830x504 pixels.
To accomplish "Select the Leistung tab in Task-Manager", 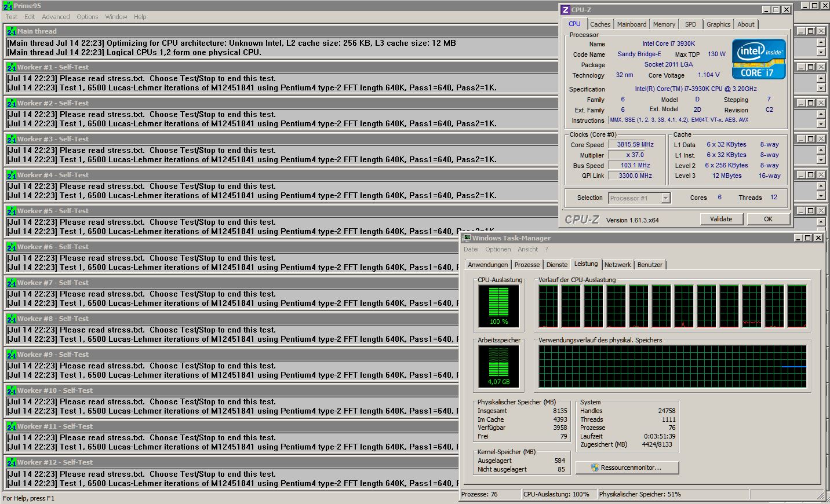I will (x=586, y=264).
